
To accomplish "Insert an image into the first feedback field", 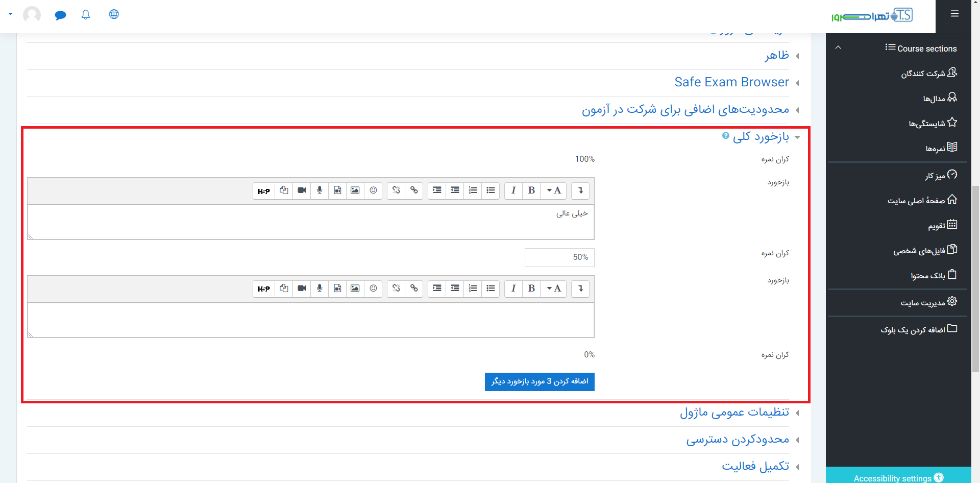I will coord(355,190).
